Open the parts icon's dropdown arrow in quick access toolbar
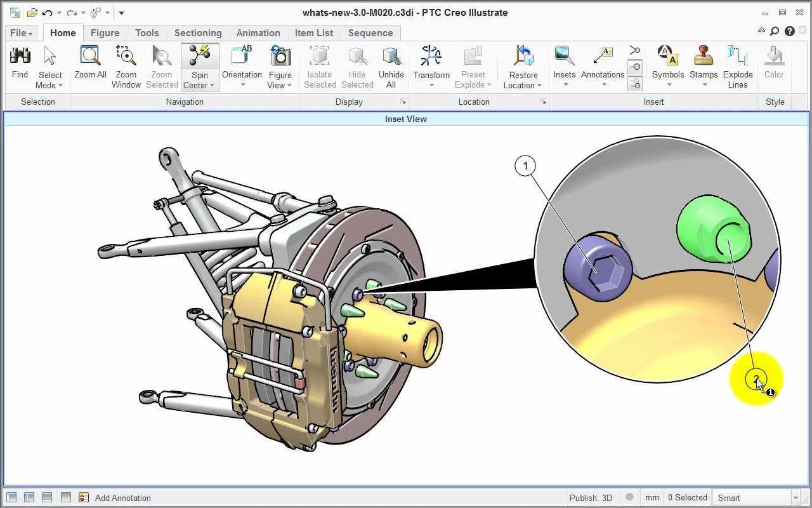Viewport: 812px width, 508px height. click(x=107, y=13)
